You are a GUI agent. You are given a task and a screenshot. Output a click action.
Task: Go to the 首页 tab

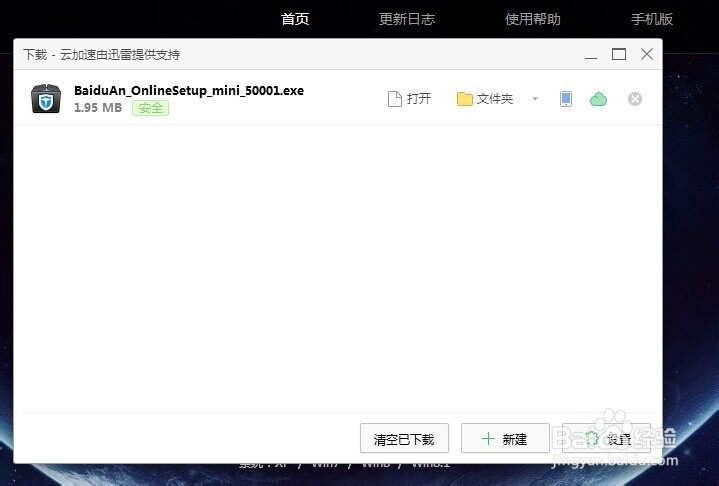(295, 19)
